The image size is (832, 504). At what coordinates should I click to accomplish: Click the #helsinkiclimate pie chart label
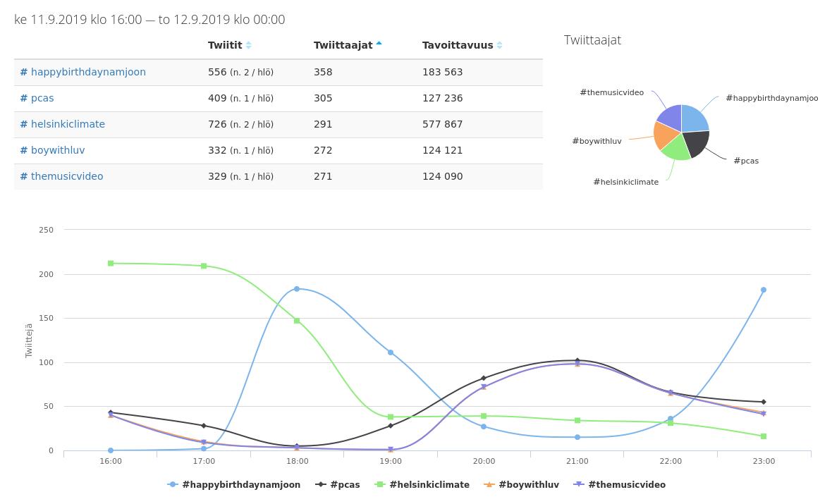point(625,182)
